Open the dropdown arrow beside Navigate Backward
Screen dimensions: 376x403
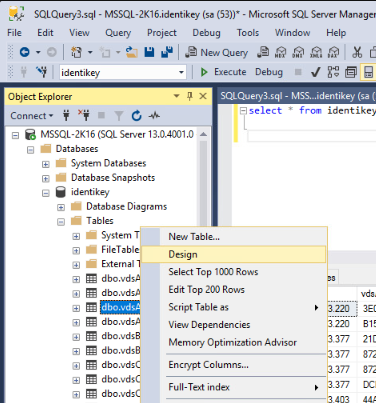pyautogui.click(x=38, y=52)
